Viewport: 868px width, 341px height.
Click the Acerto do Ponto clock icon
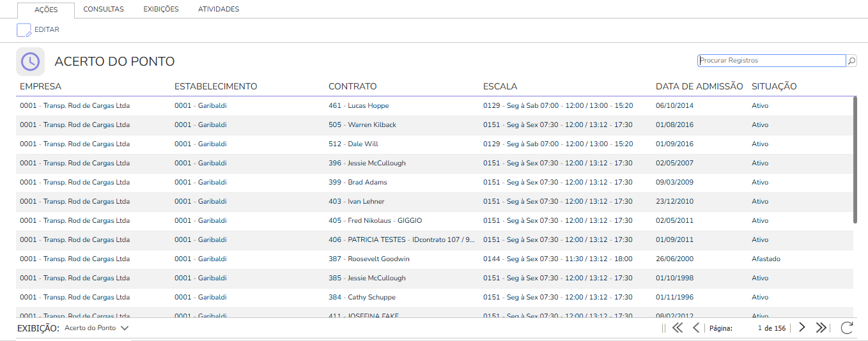pyautogui.click(x=30, y=61)
